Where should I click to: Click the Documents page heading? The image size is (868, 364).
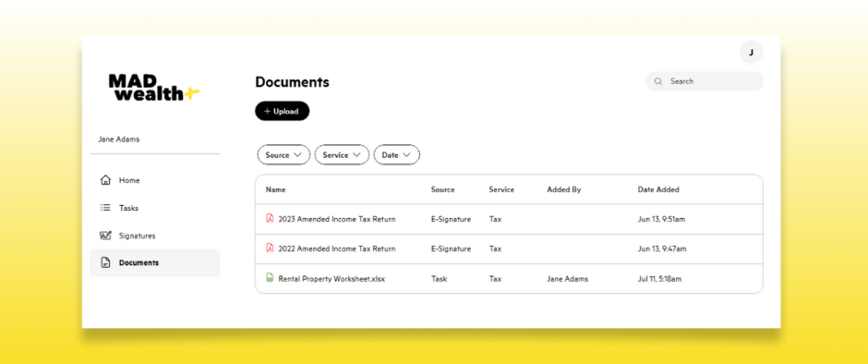[x=293, y=82]
